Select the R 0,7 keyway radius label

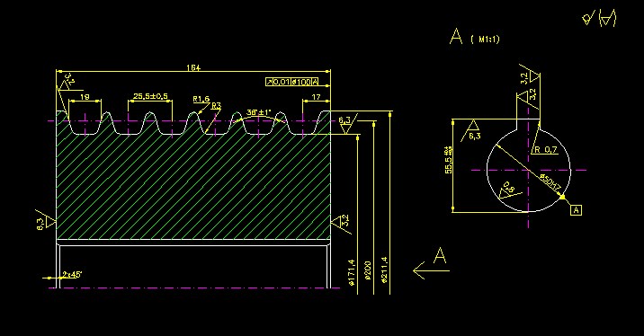545,150
